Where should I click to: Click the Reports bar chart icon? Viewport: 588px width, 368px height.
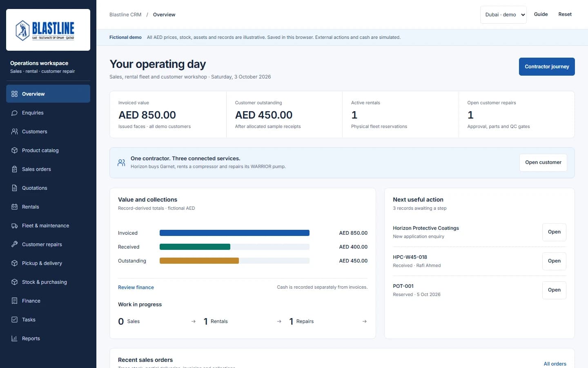pos(14,339)
